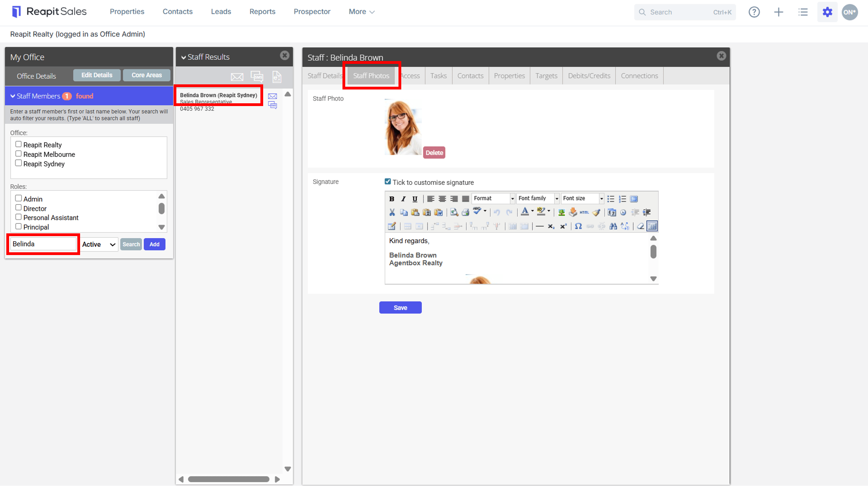Open the Font family dropdown
This screenshot has width=868, height=488.
click(538, 198)
